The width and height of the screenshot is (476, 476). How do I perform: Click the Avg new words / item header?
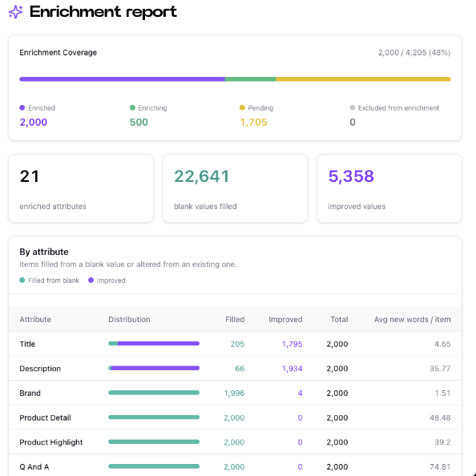pyautogui.click(x=412, y=320)
